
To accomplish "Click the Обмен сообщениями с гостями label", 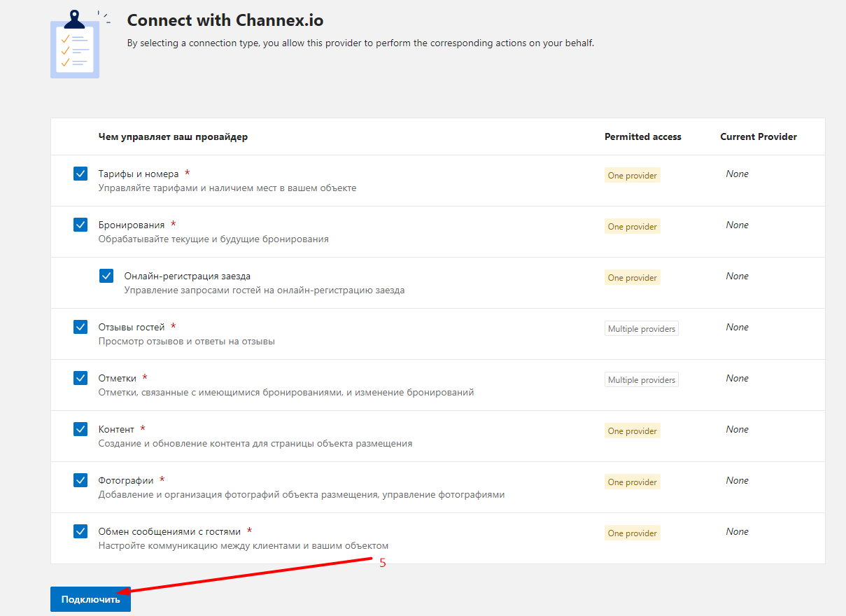I will [169, 531].
